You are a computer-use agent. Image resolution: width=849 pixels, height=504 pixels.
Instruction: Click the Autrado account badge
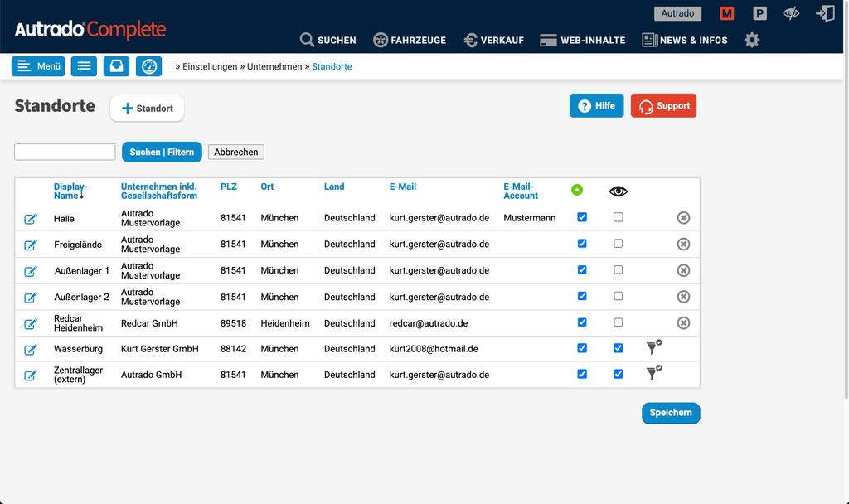pos(677,13)
